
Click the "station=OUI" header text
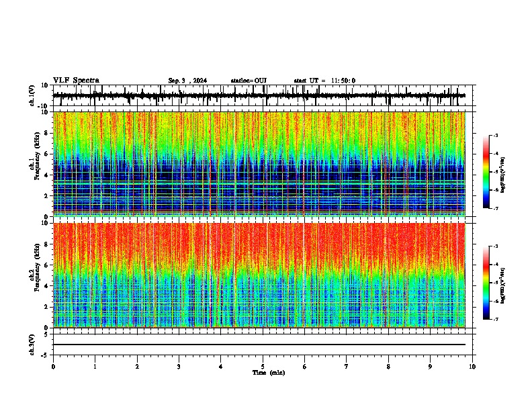249,81
